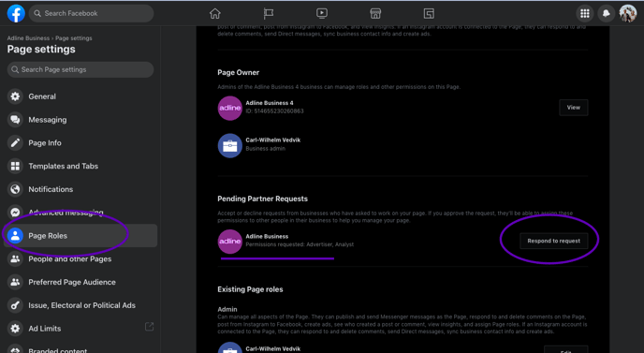This screenshot has height=353, width=644.
Task: Open the Pages flag icon
Action: 269,13
